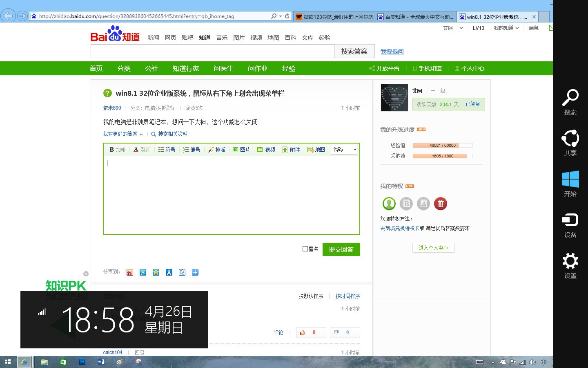Click the volume tray icon
Viewport: 588px width, 368px height.
(x=532, y=362)
